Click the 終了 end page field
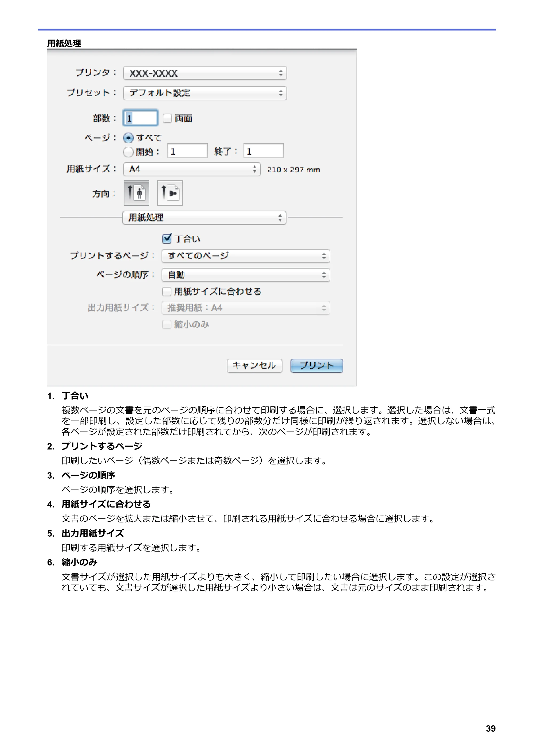 pos(263,151)
